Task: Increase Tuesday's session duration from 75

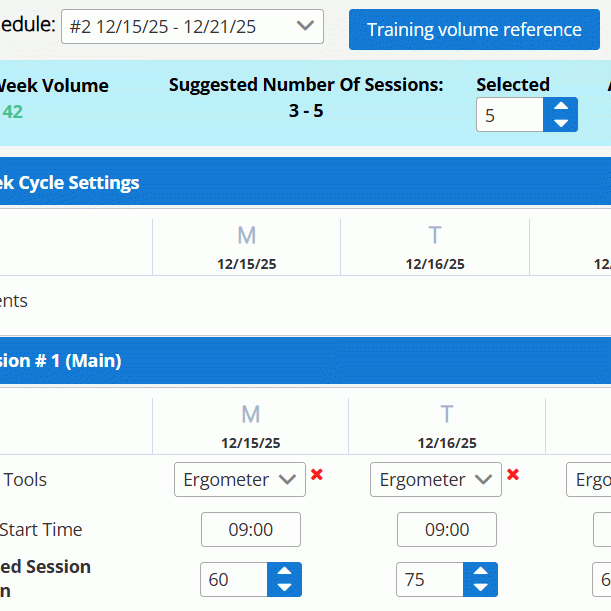Action: click(x=480, y=572)
